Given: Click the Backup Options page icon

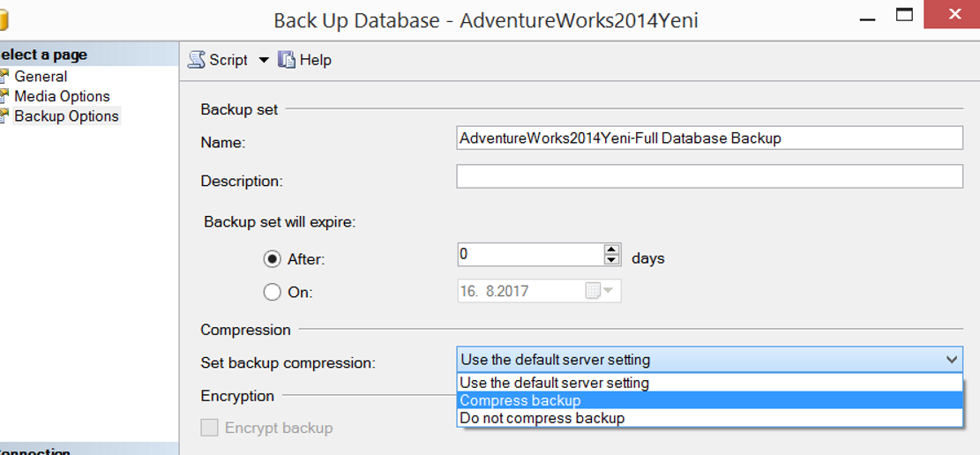Looking at the screenshot, I should pyautogui.click(x=4, y=116).
